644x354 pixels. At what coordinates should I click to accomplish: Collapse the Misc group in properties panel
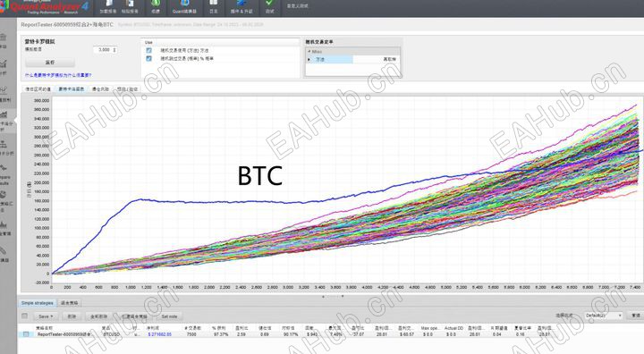tap(309, 52)
